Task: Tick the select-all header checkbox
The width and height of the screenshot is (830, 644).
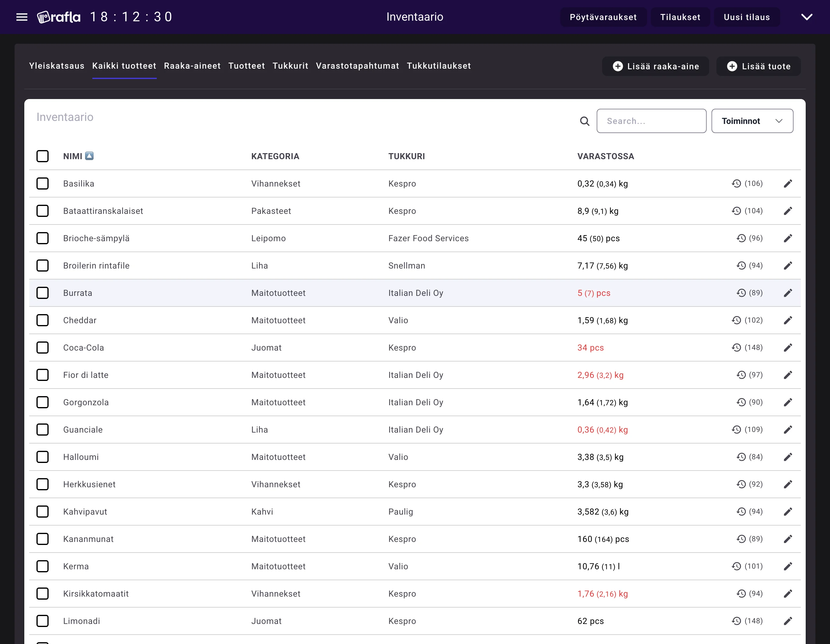Action: coord(43,156)
